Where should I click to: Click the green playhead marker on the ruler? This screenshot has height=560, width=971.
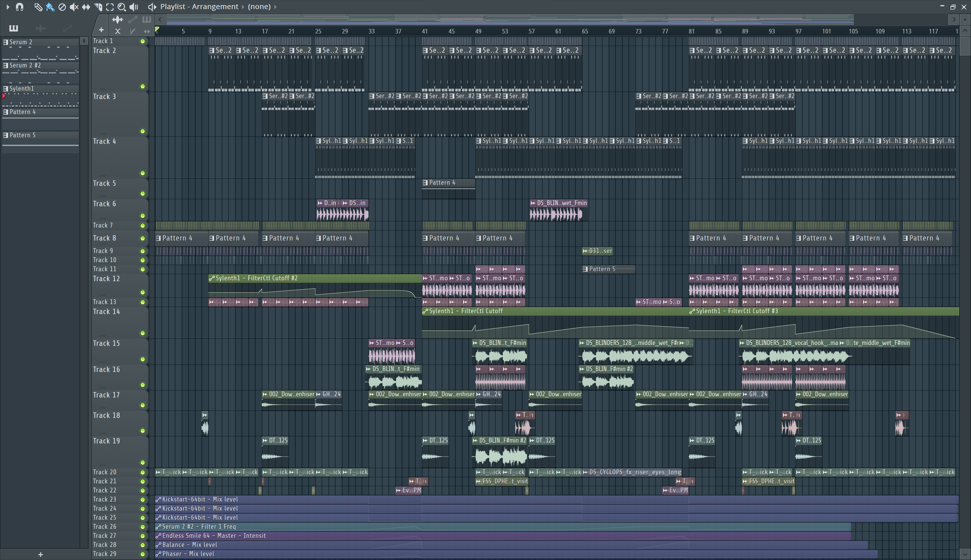click(x=157, y=29)
